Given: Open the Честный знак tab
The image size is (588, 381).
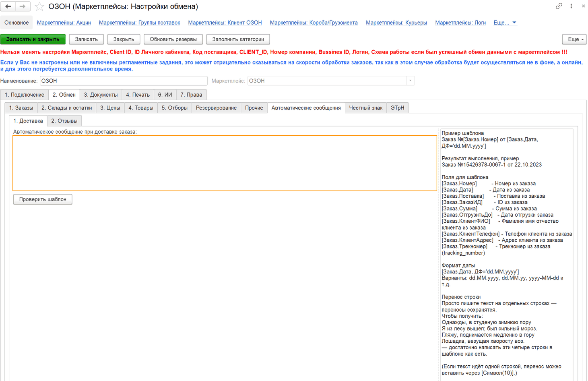Looking at the screenshot, I should tap(365, 108).
